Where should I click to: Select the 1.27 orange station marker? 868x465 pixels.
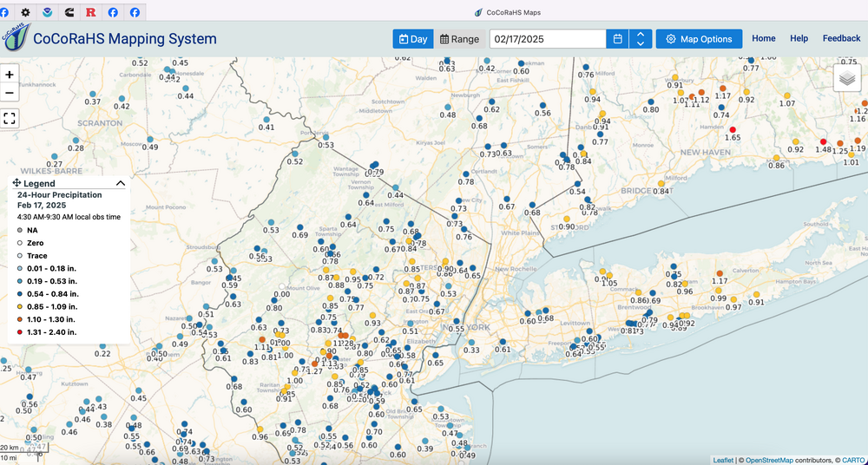315,363
